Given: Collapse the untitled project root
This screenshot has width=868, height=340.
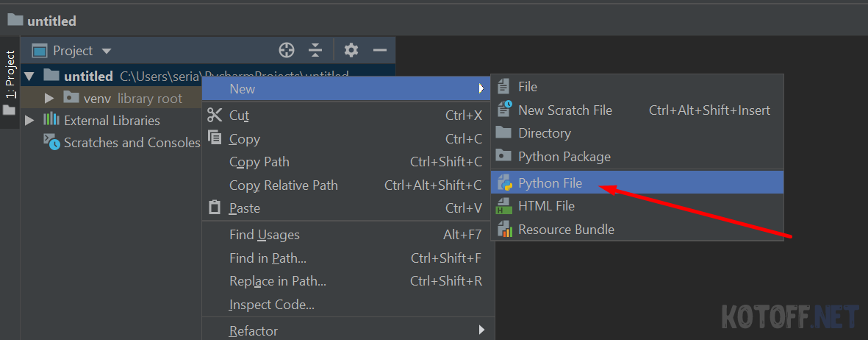Looking at the screenshot, I should coord(29,76).
